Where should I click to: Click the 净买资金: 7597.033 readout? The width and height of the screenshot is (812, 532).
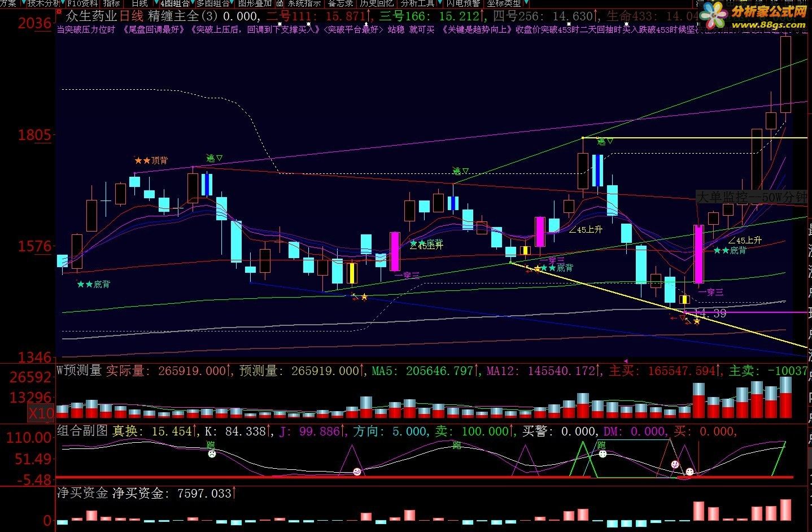172,493
